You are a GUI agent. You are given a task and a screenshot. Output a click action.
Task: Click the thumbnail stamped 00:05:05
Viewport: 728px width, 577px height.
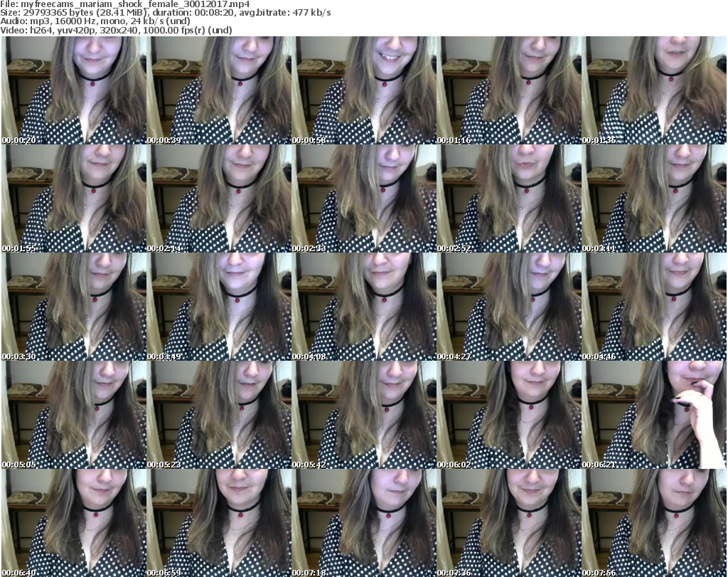(74, 415)
